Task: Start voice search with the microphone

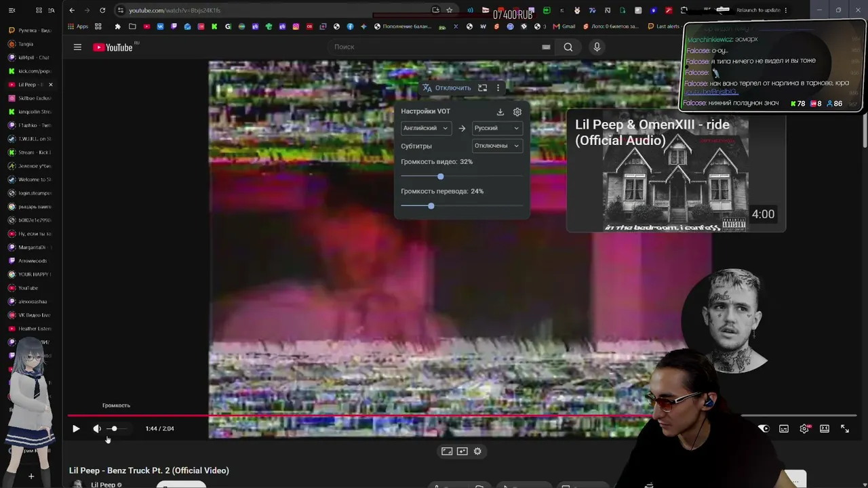Action: pyautogui.click(x=597, y=47)
